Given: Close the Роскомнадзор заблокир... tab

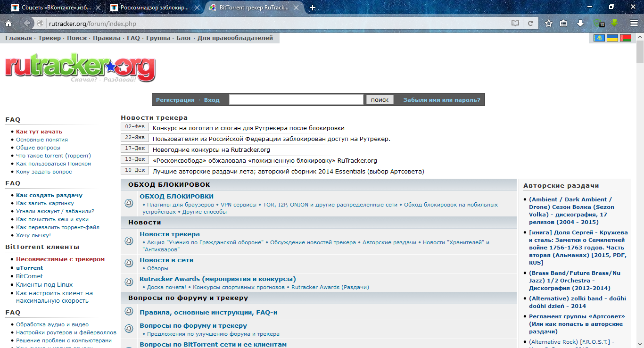Looking at the screenshot, I should pos(196,8).
